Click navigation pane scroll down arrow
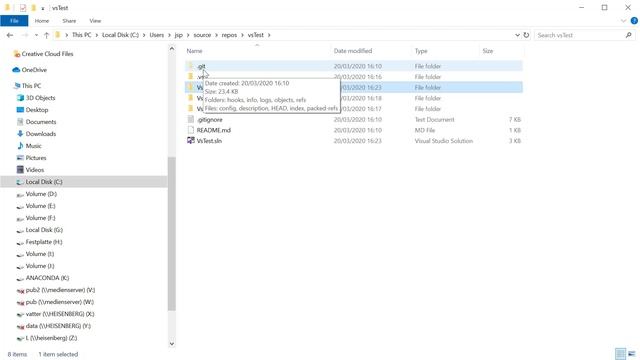Image resolution: width=640 pixels, height=360 pixels. tap(172, 344)
